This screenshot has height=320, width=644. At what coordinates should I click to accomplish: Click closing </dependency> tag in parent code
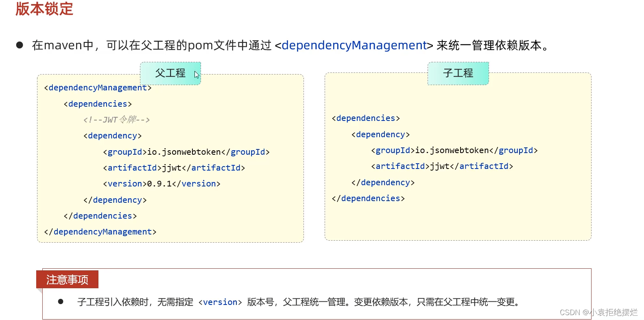click(x=115, y=200)
